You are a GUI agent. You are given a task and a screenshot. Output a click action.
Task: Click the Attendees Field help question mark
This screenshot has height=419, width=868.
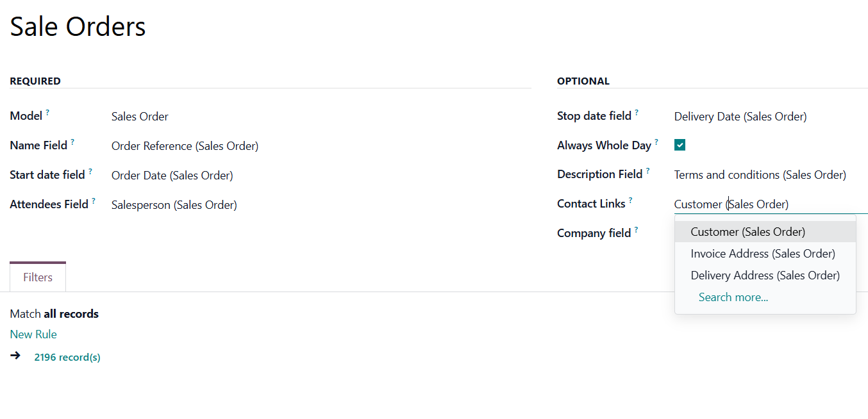tap(94, 201)
